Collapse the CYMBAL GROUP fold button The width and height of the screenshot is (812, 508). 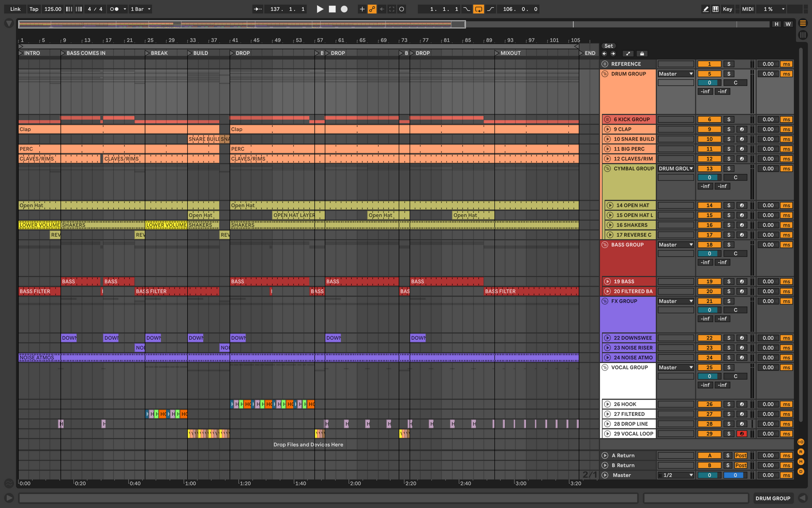[608, 169]
